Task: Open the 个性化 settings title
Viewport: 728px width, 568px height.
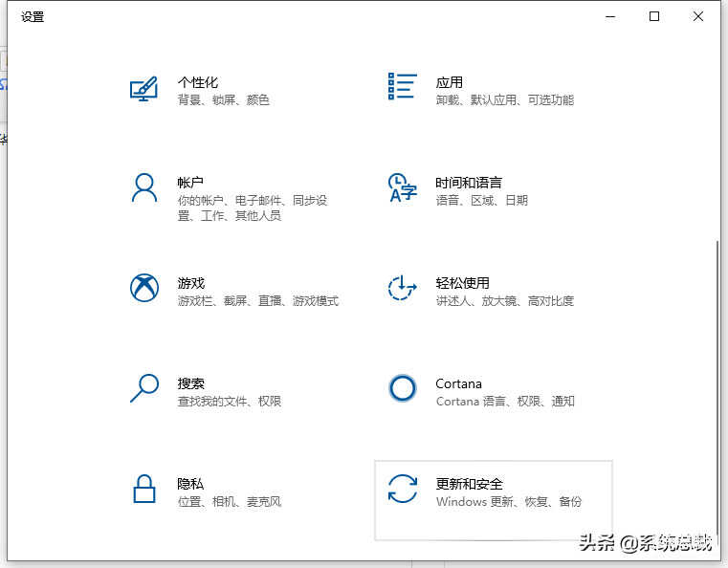Action: click(x=198, y=82)
